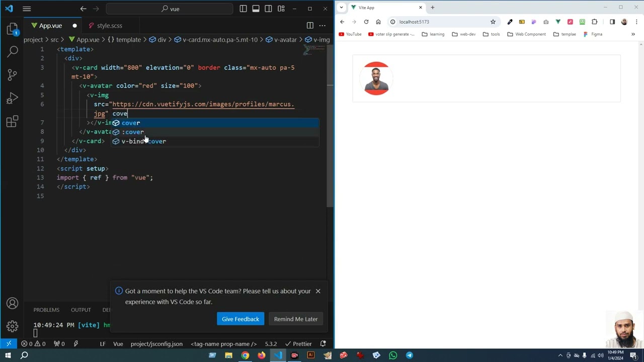Change language mode 'Vue' in status bar
644x362 pixels.
point(118,344)
